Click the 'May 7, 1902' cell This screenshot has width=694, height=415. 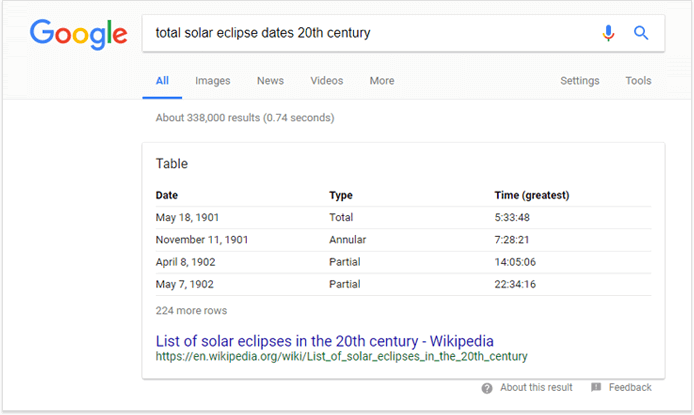[185, 284]
